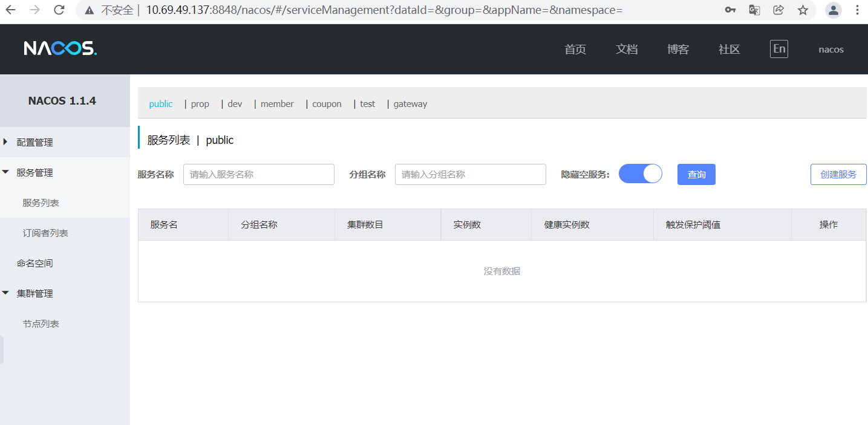Open the browser profile icon
868x425 pixels.
833,10
